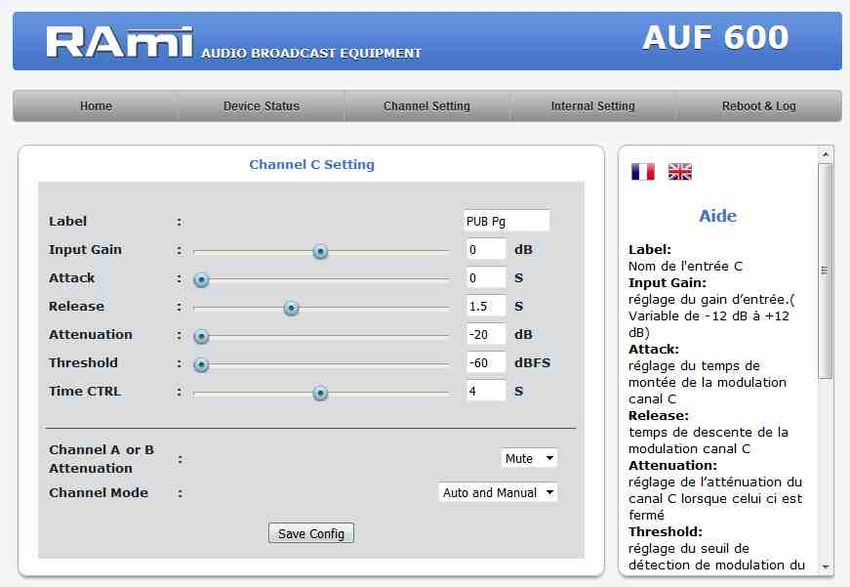Switch help language to French flag

click(x=643, y=172)
